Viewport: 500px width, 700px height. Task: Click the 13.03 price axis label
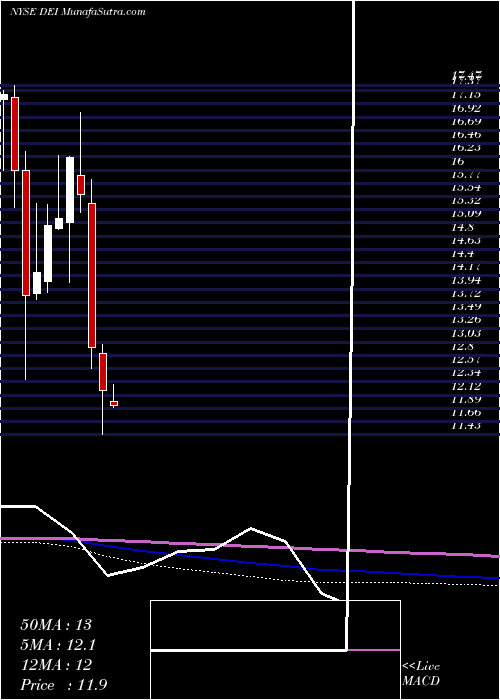pos(466,333)
